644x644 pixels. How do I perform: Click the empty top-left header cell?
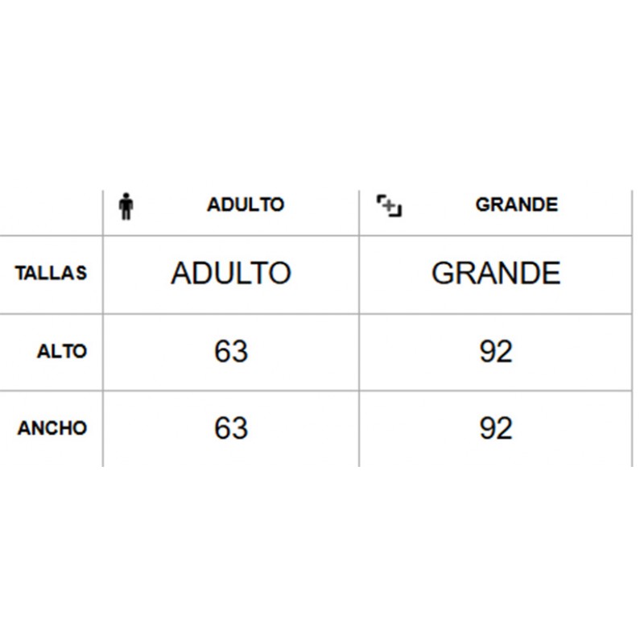[51, 213]
